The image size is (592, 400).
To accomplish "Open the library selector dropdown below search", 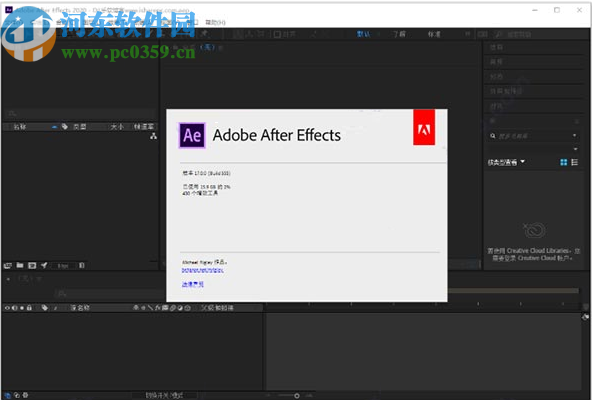I will [x=575, y=149].
